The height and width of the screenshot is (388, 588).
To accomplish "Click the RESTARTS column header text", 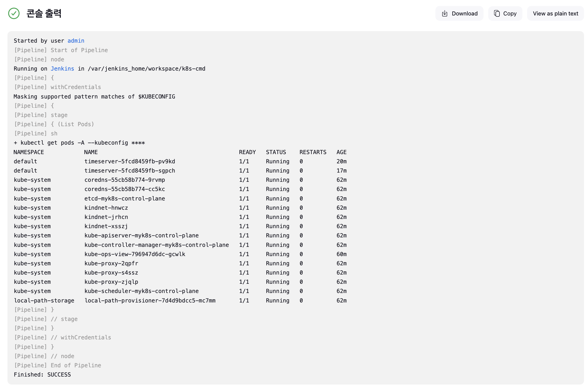I will coord(313,152).
